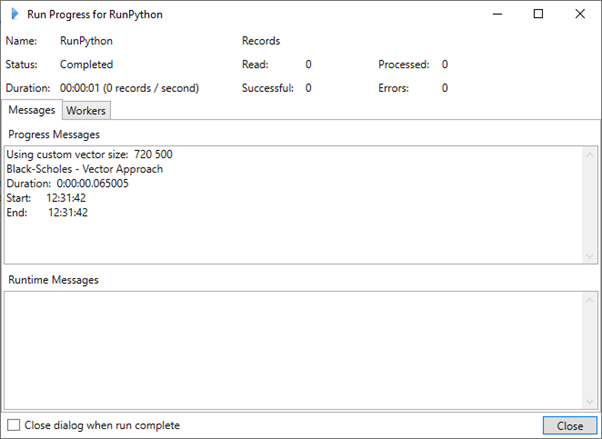602x439 pixels.
Task: Click inside the Runtime Messages text area
Action: [294, 350]
